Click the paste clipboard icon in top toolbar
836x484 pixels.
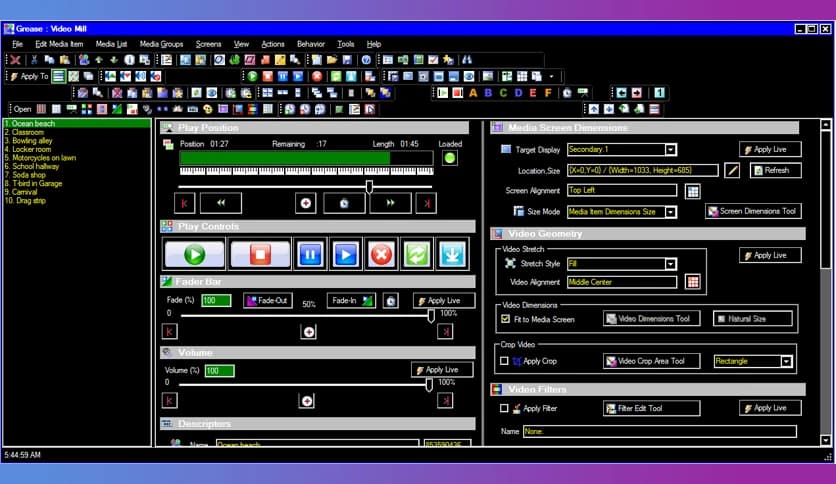65,60
